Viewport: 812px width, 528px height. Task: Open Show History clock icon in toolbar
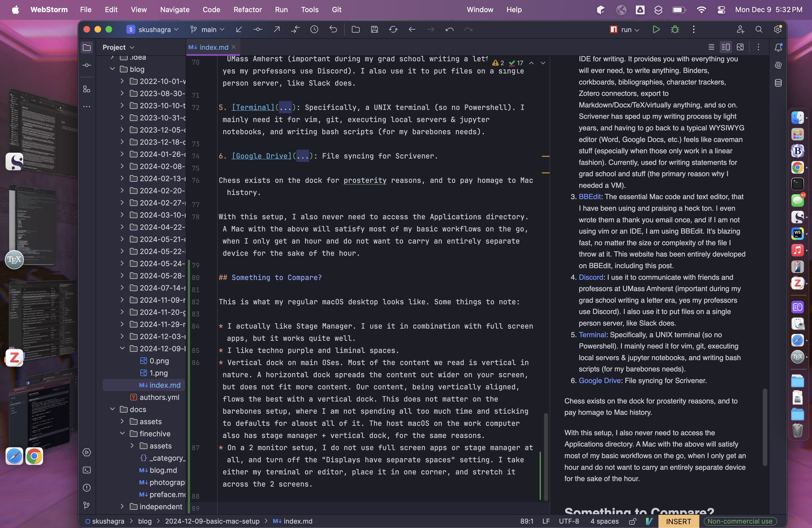314,30
